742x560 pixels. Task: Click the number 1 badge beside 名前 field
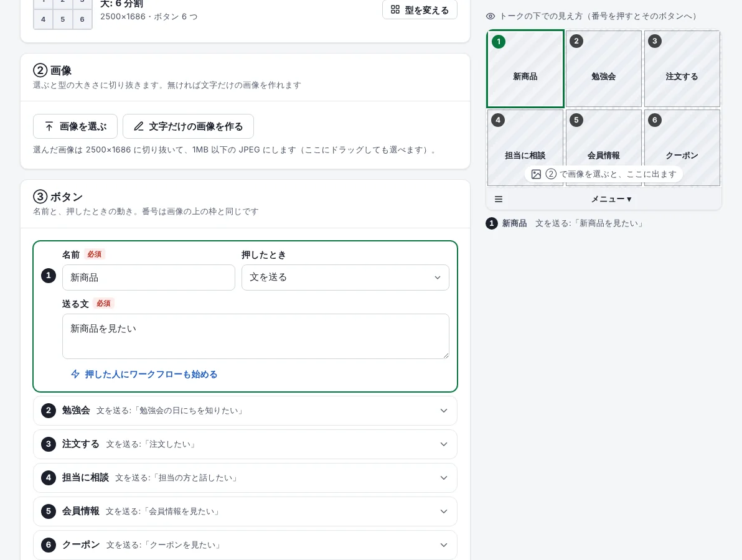coord(49,275)
